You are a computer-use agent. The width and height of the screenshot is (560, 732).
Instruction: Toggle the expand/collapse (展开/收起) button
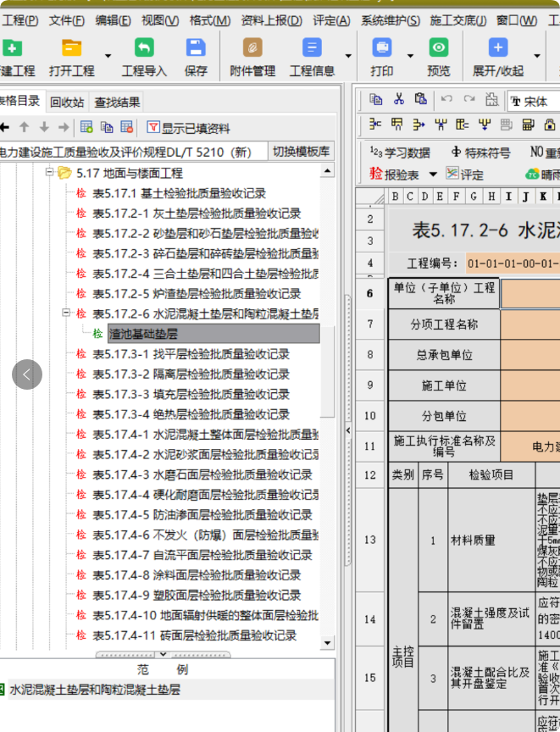[497, 56]
